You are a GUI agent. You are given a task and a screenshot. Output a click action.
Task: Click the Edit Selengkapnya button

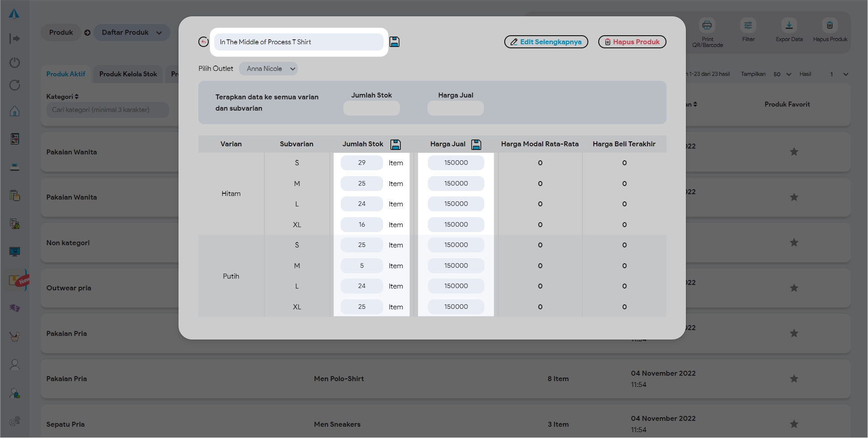click(546, 42)
